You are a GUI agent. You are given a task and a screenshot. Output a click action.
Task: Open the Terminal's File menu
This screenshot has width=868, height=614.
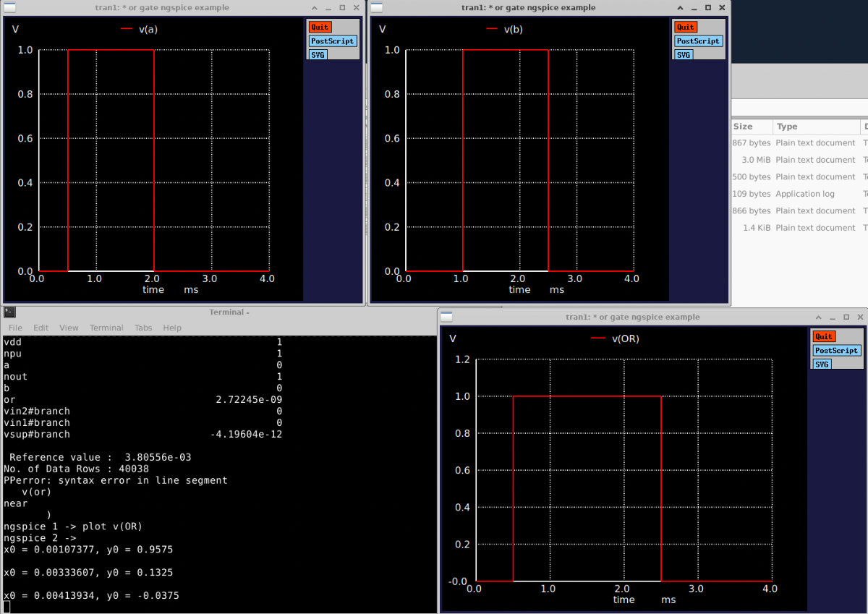[x=15, y=328]
